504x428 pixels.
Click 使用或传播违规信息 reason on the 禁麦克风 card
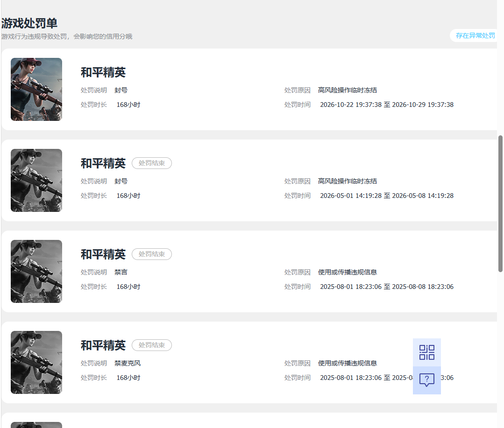(348, 363)
